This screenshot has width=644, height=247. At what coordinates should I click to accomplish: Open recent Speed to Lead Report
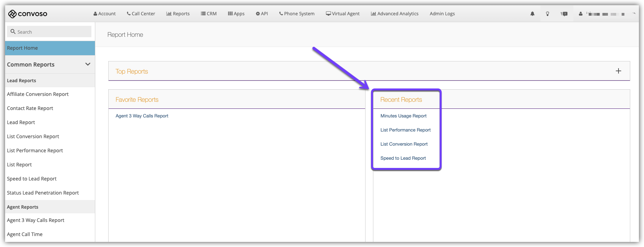click(x=403, y=158)
